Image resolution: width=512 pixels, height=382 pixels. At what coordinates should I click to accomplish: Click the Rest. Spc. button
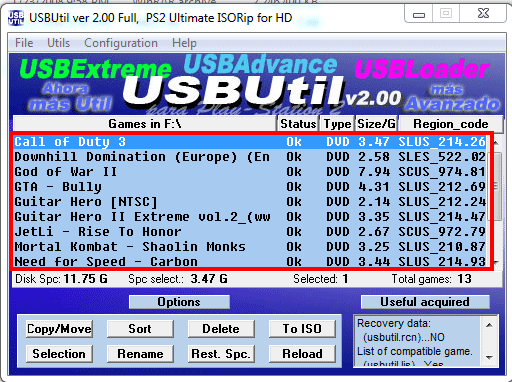pyautogui.click(x=221, y=354)
